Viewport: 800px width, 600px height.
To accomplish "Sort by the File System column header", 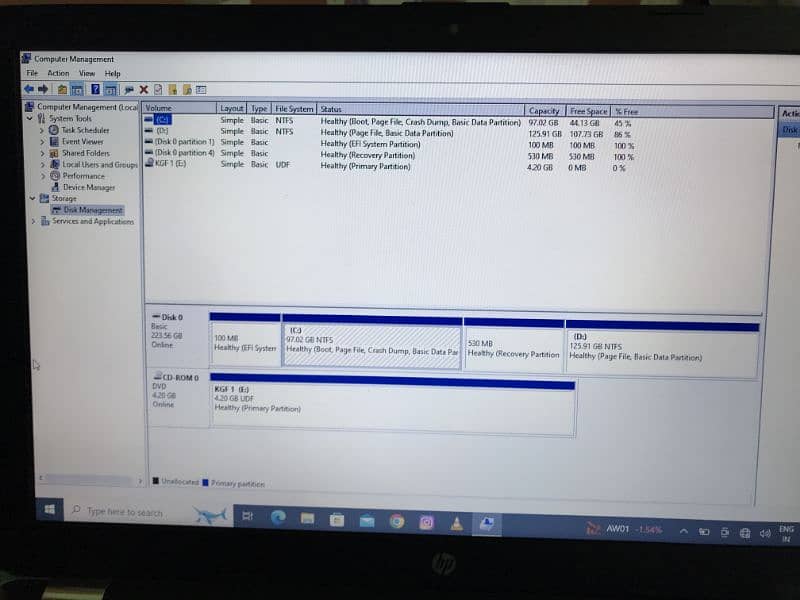I will pyautogui.click(x=294, y=109).
